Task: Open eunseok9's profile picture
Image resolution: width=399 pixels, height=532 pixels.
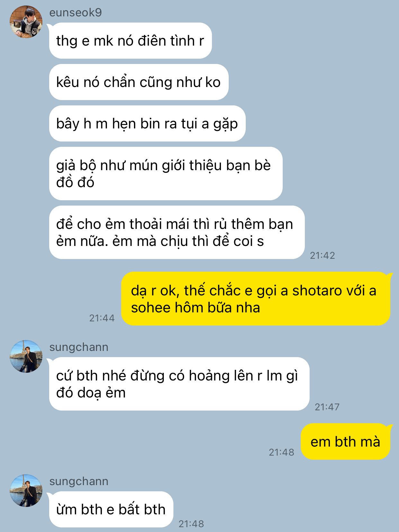Action: [x=26, y=22]
